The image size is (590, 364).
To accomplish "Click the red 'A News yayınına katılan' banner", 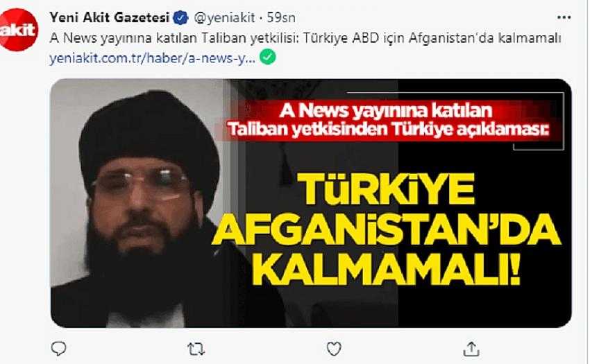I will click(x=385, y=110).
